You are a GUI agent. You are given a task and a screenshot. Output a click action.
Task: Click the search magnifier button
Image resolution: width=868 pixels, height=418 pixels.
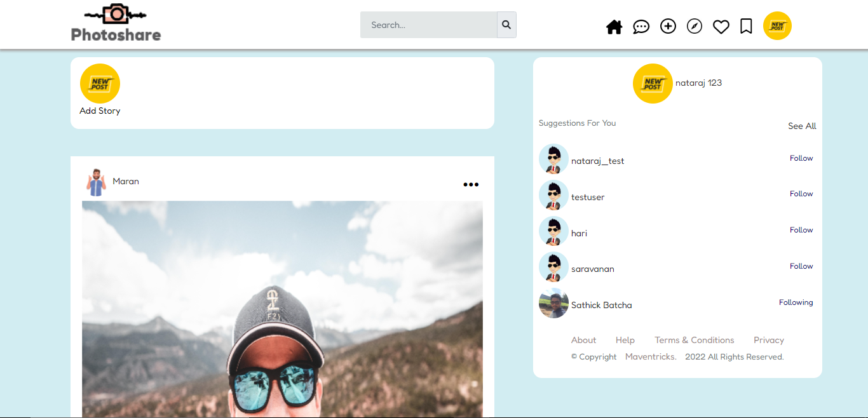point(506,25)
